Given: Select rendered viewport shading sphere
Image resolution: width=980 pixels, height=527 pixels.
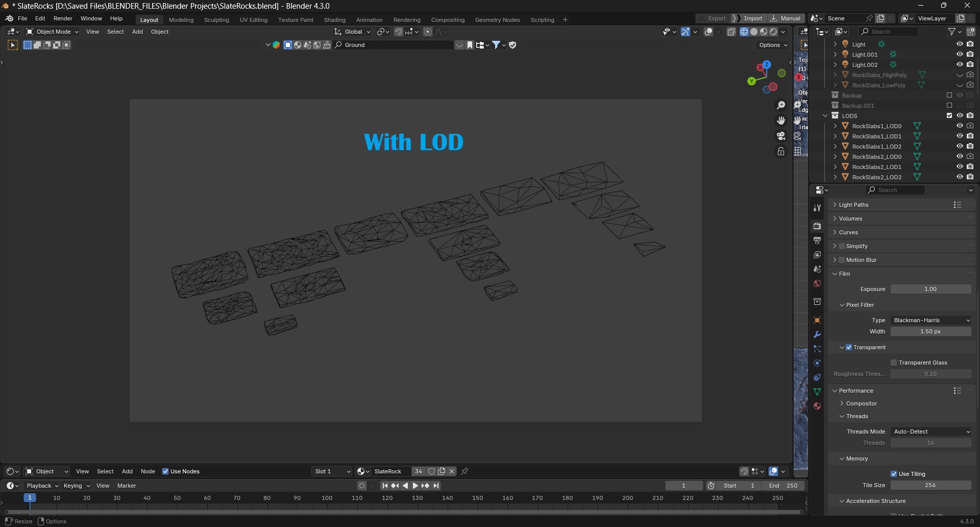Looking at the screenshot, I should [x=774, y=32].
